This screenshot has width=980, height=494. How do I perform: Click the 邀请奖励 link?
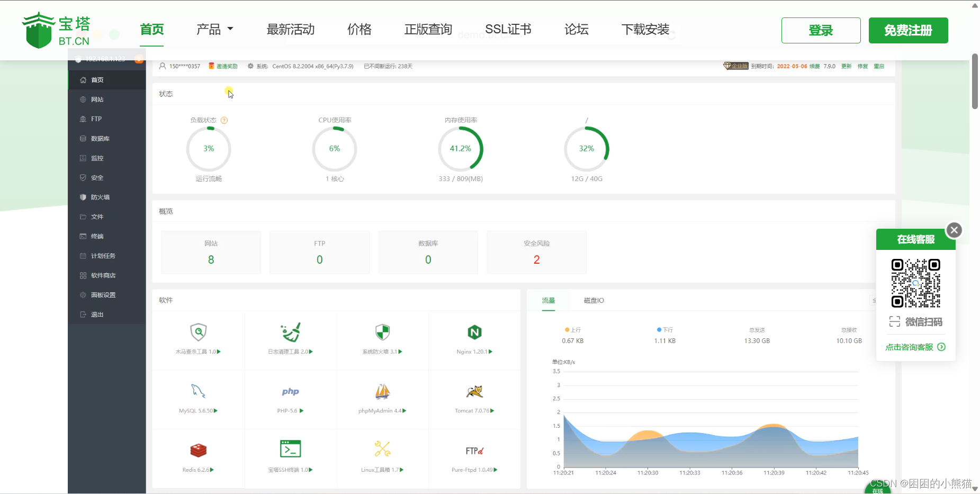[x=227, y=66]
